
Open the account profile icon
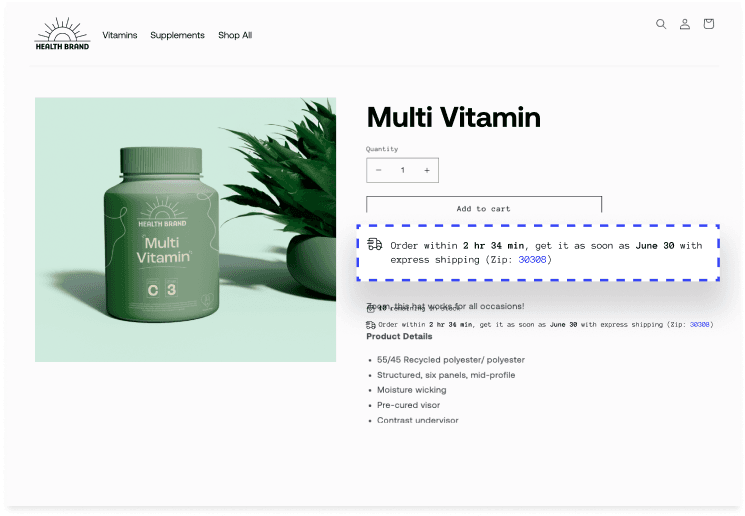(685, 24)
